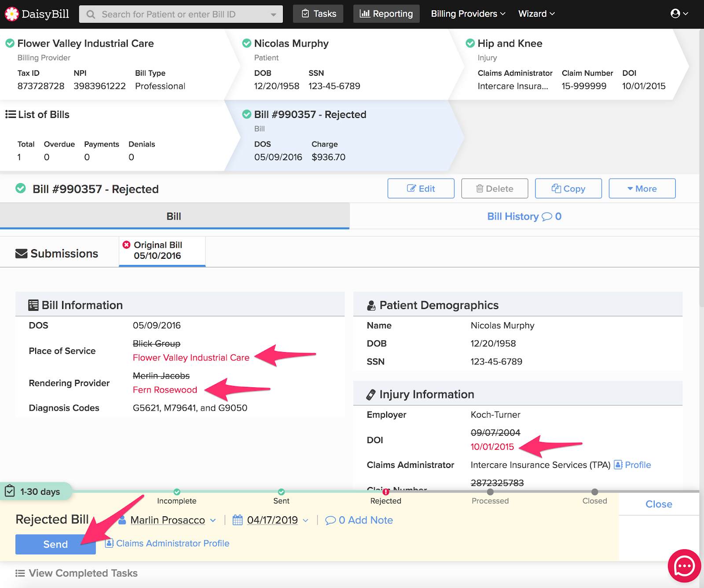Open View Completed Tasks
Image resolution: width=704 pixels, height=588 pixels.
coord(77,573)
